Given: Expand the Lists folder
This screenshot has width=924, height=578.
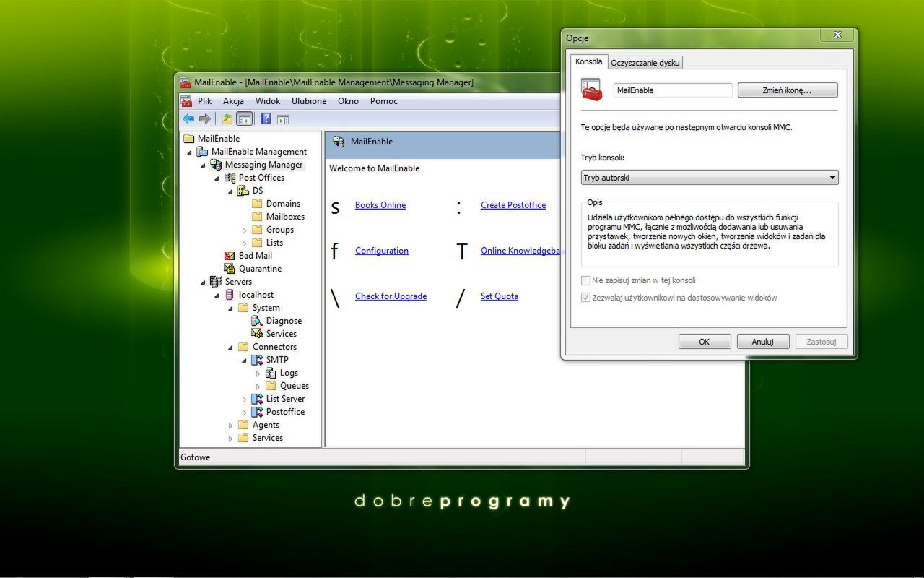Looking at the screenshot, I should tap(245, 243).
